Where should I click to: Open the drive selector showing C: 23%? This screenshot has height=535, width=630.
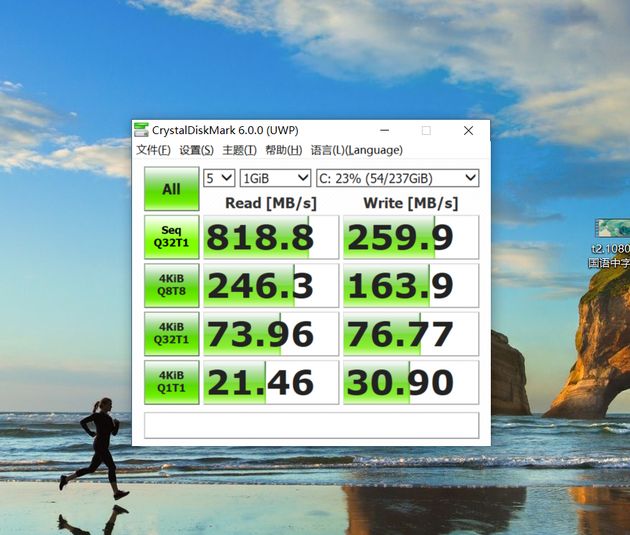[396, 178]
